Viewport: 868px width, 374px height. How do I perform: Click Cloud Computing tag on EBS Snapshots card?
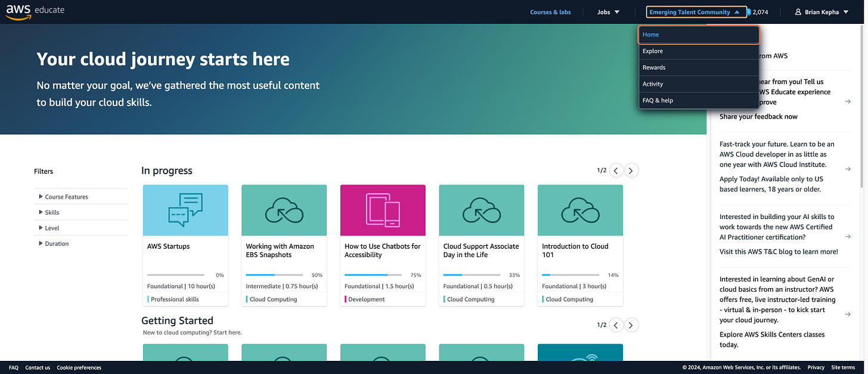pos(273,299)
